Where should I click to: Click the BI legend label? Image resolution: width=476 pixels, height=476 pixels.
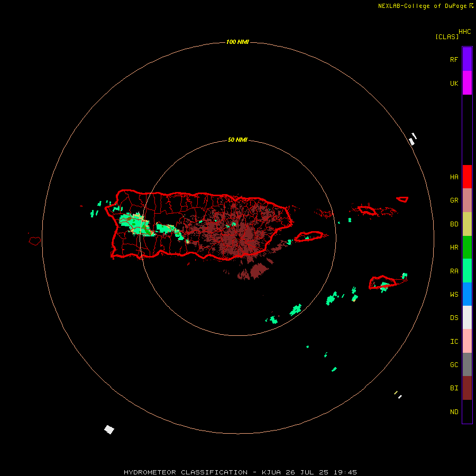(454, 388)
